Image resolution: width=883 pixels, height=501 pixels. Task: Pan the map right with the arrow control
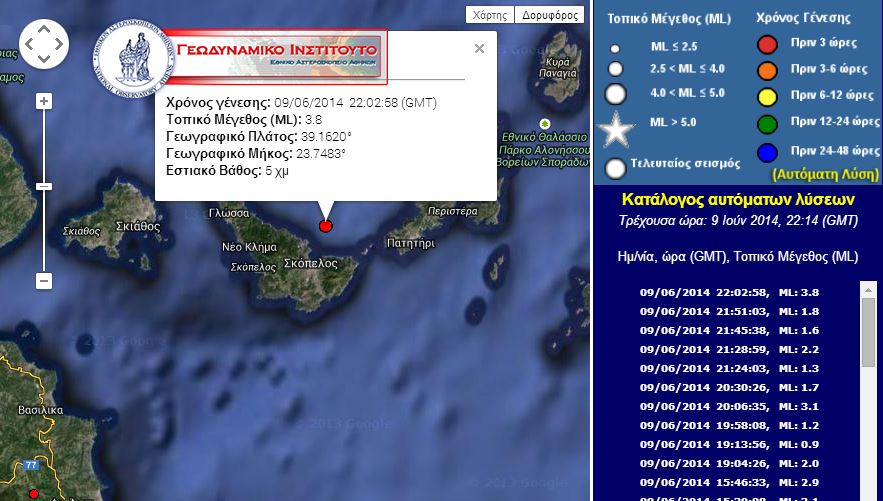(x=59, y=44)
